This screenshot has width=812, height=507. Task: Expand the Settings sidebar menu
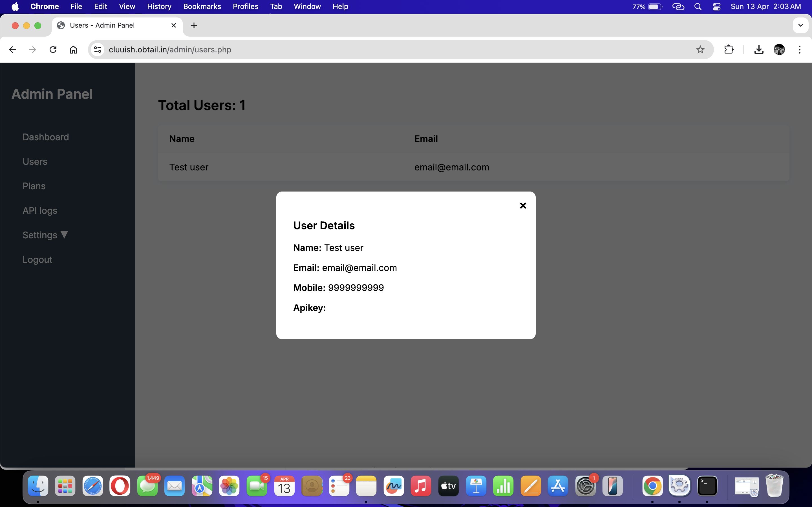click(x=45, y=235)
